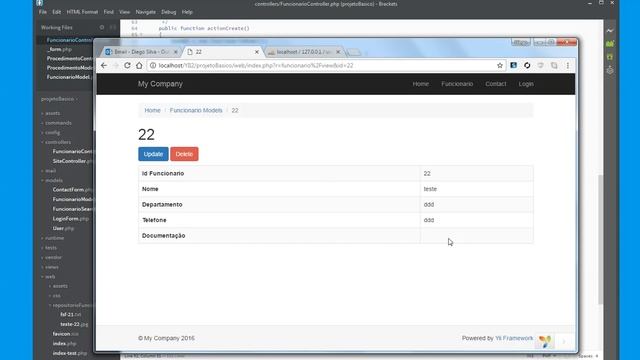Open the Help menu in Brackets
Screen dimensions: 640x360
tap(187, 12)
